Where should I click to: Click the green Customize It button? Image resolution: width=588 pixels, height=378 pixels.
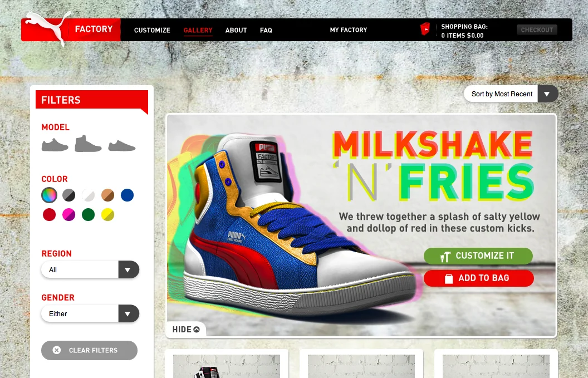[x=478, y=256]
